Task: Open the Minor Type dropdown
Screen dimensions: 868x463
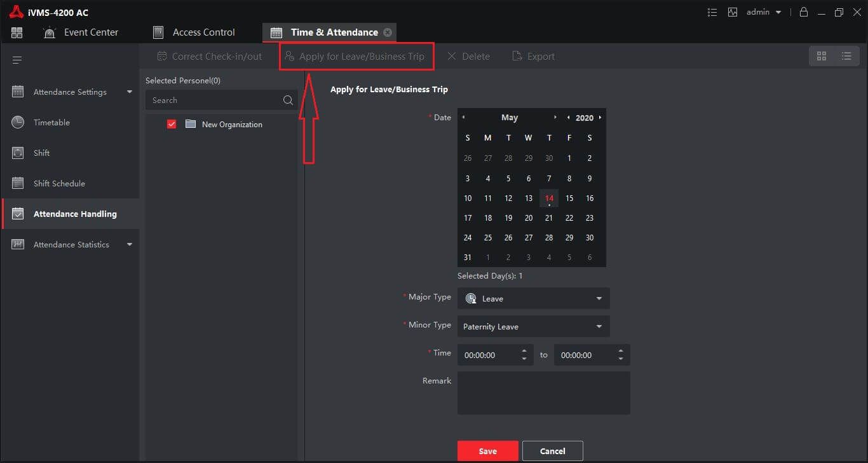Action: tap(533, 326)
